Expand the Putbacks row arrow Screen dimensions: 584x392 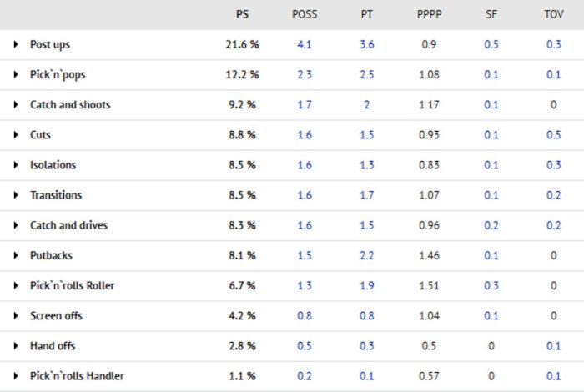16,255
